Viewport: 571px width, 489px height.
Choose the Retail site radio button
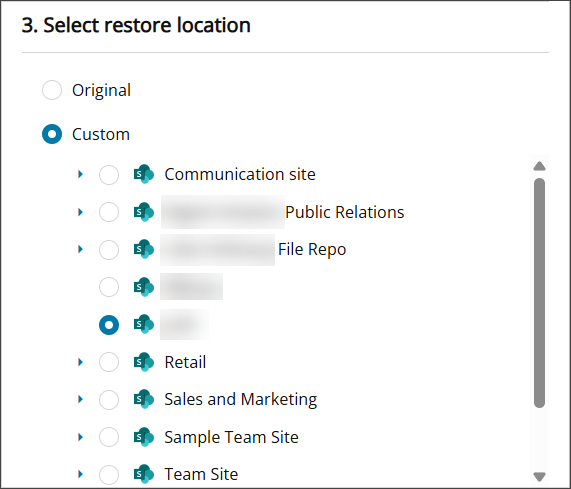[x=109, y=362]
